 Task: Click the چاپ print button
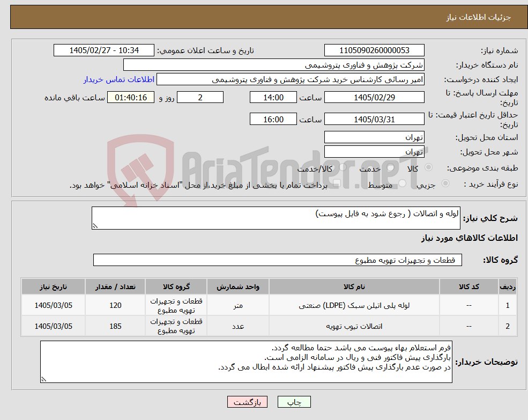click(x=294, y=402)
